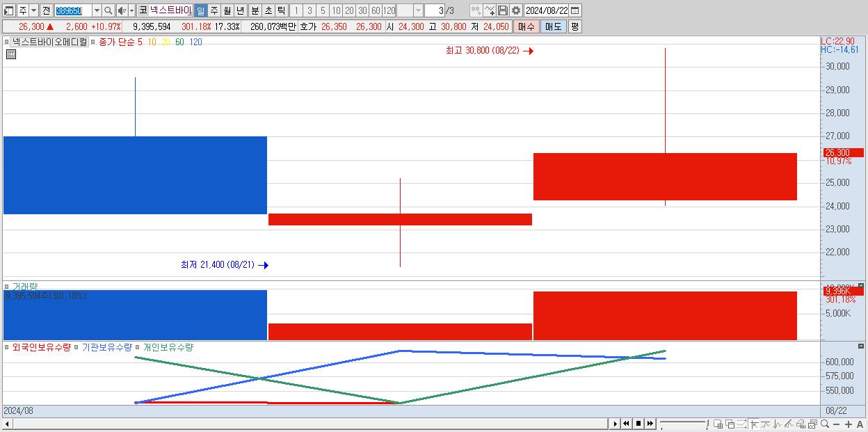Click the interval 1 button
Screen dimensions: 868x432
pos(296,10)
